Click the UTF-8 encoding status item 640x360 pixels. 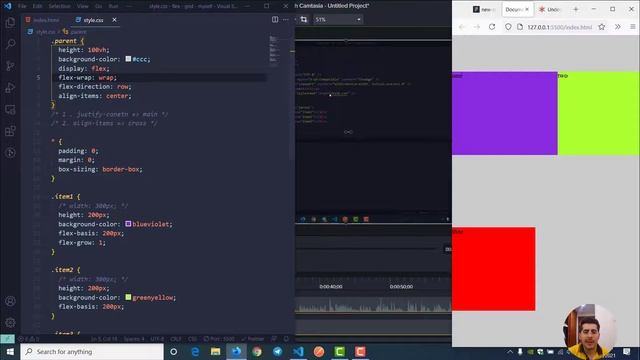(x=157, y=339)
